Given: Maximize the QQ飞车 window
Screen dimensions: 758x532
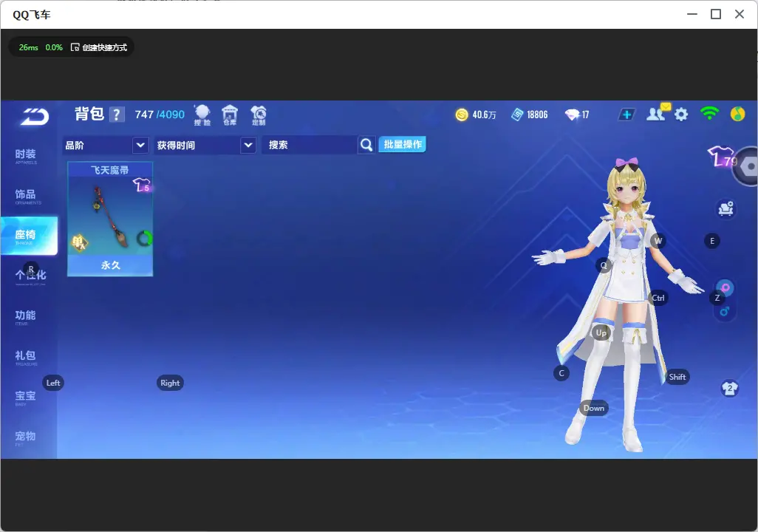Looking at the screenshot, I should click(x=716, y=15).
